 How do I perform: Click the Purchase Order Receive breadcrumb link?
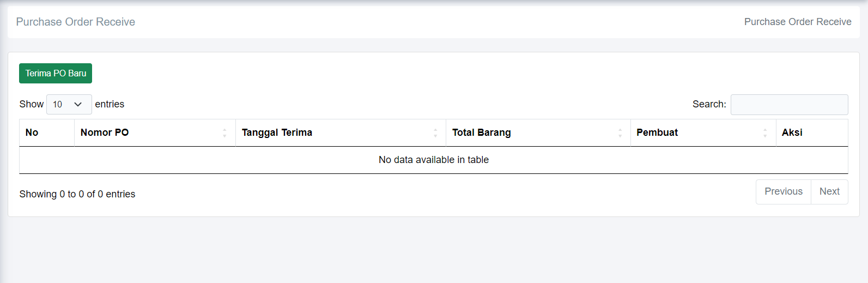click(798, 22)
